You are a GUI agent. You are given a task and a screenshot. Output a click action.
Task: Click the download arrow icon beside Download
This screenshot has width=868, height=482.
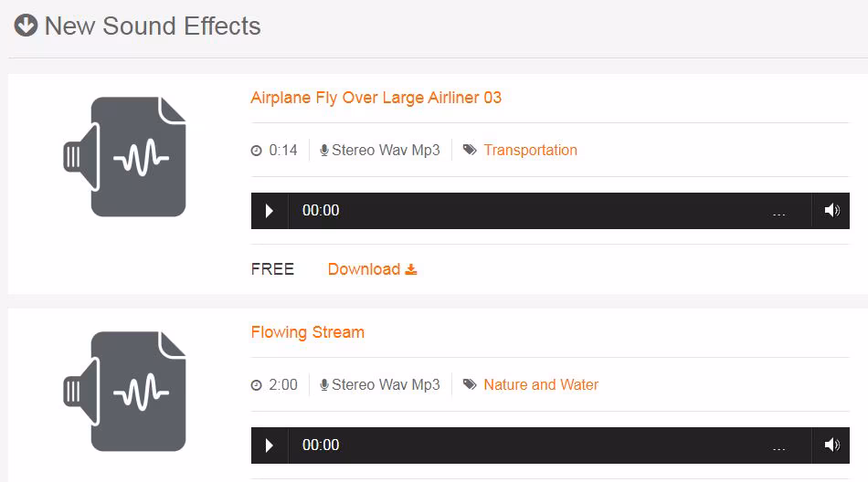point(411,269)
